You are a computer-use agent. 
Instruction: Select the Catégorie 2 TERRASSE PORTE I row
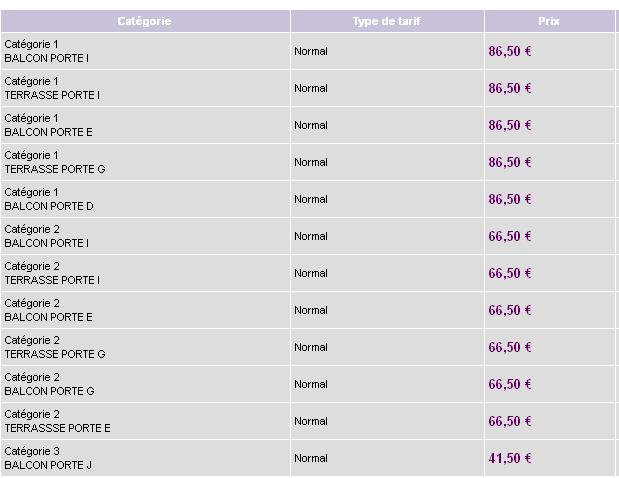308,273
